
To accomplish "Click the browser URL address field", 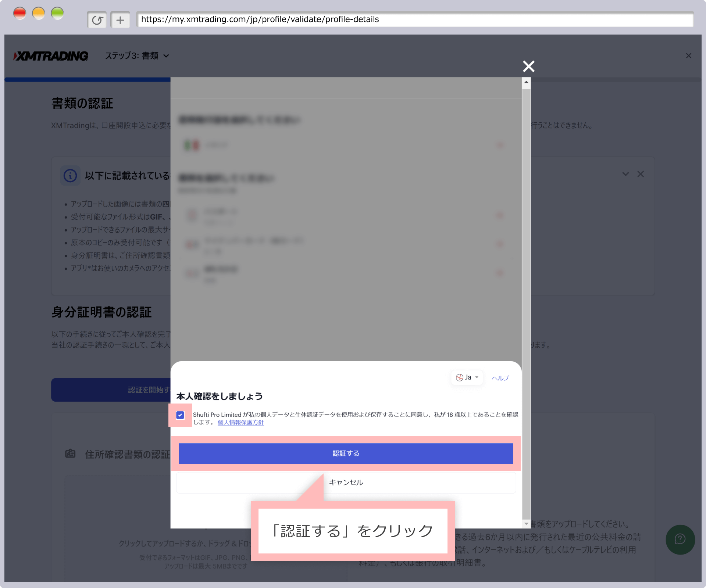I will click(x=414, y=19).
